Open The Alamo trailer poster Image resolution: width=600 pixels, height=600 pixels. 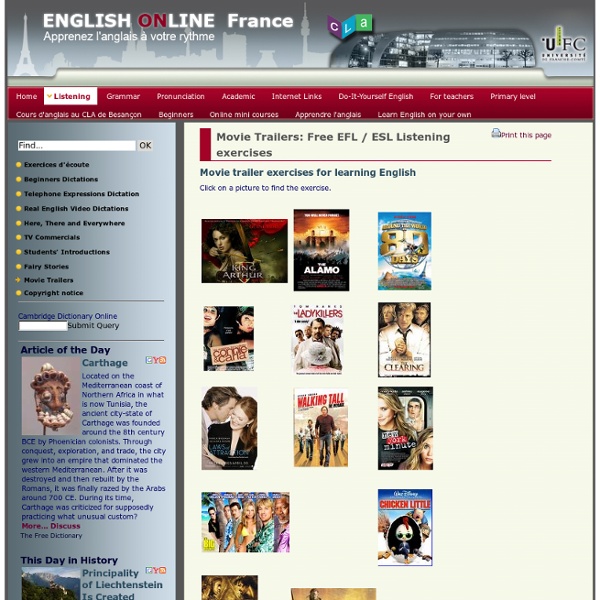point(321,250)
